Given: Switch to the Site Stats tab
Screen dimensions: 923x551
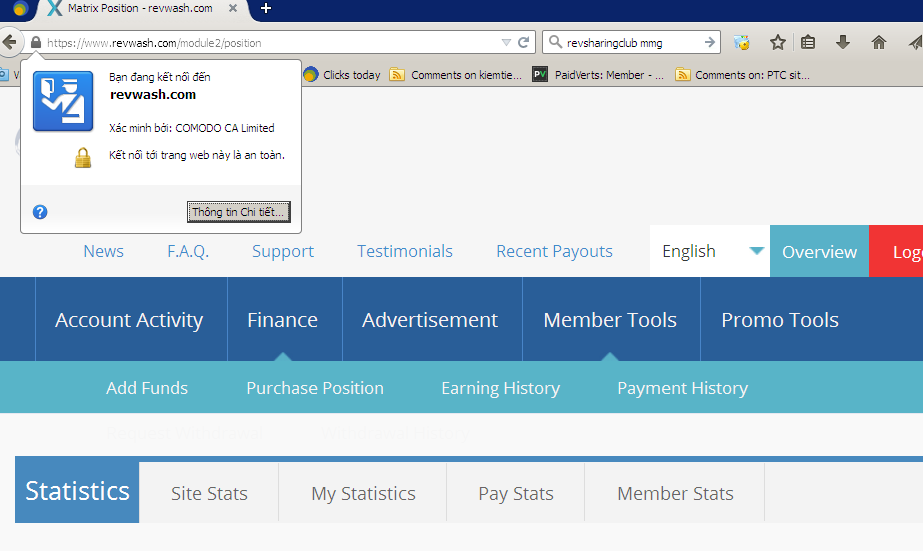Looking at the screenshot, I should pos(209,493).
